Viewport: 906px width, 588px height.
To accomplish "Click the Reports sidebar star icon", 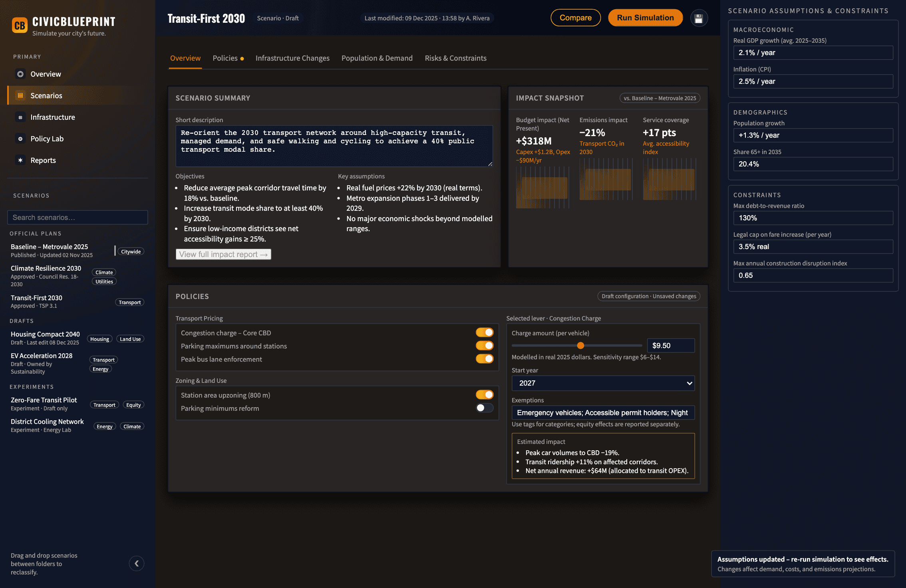I will (20, 160).
